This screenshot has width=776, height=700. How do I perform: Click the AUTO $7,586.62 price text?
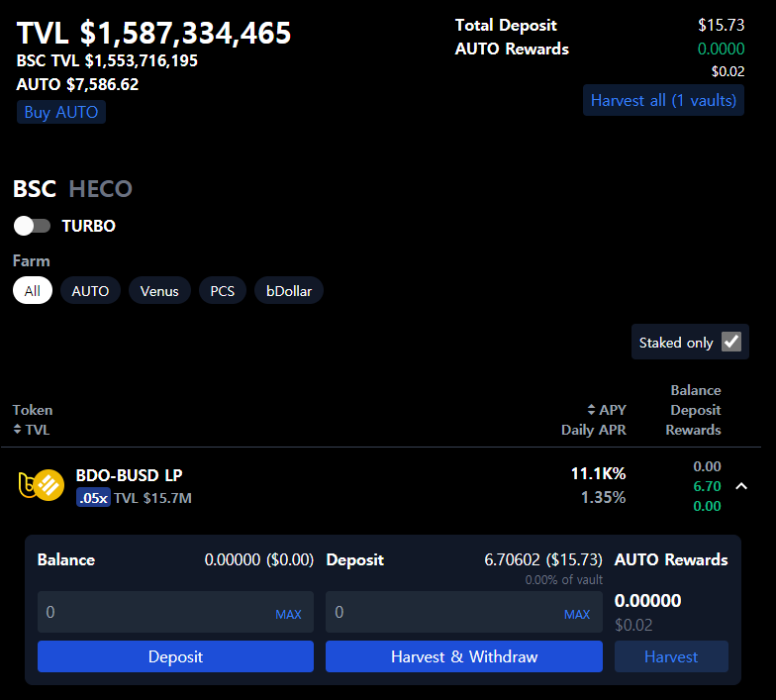pos(77,84)
